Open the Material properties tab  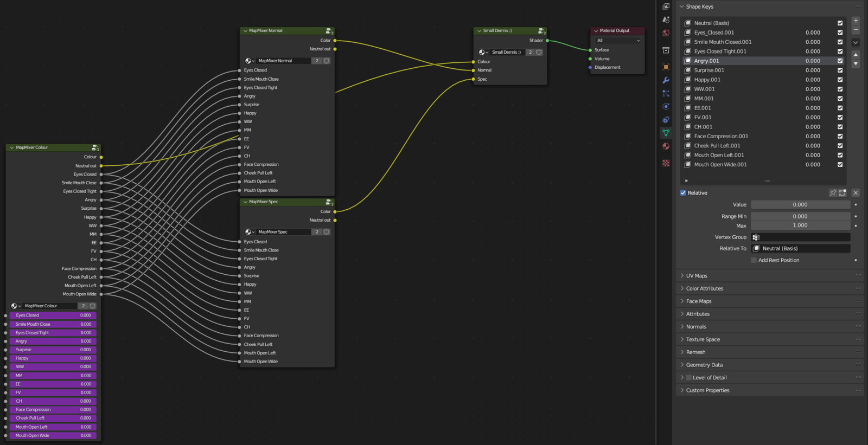666,146
